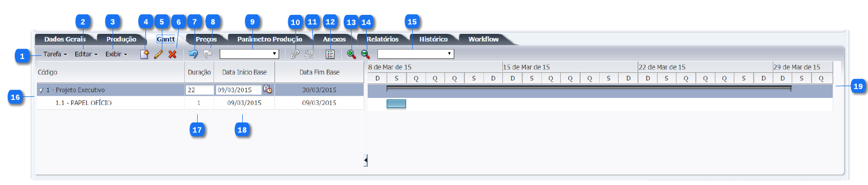Open the Editar dropdown menu
Screen dimensions: 868x185
[x=86, y=54]
